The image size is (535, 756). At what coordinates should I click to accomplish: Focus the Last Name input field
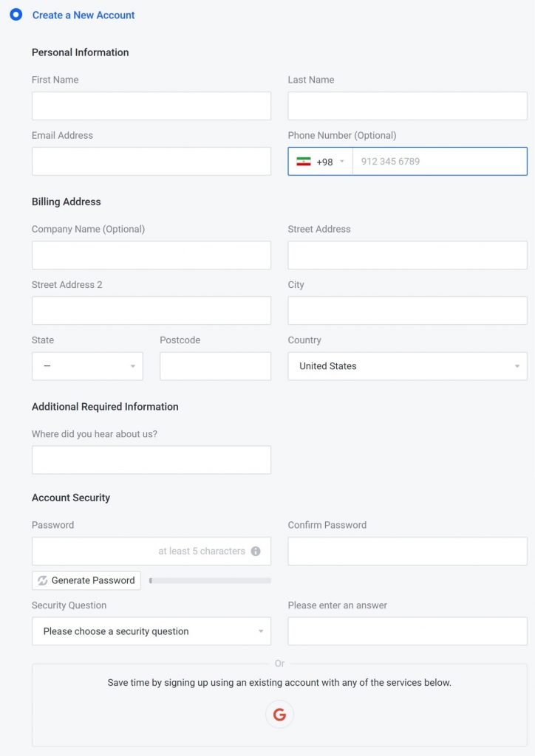[407, 106]
